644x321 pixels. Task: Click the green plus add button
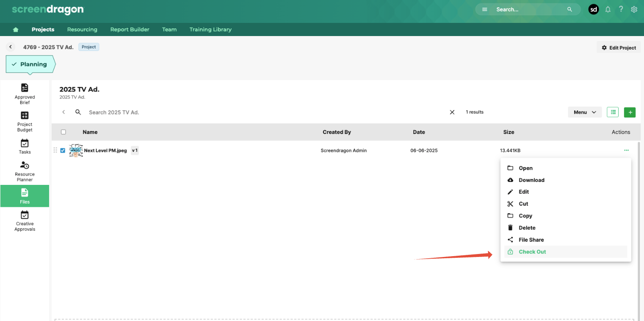coord(630,112)
